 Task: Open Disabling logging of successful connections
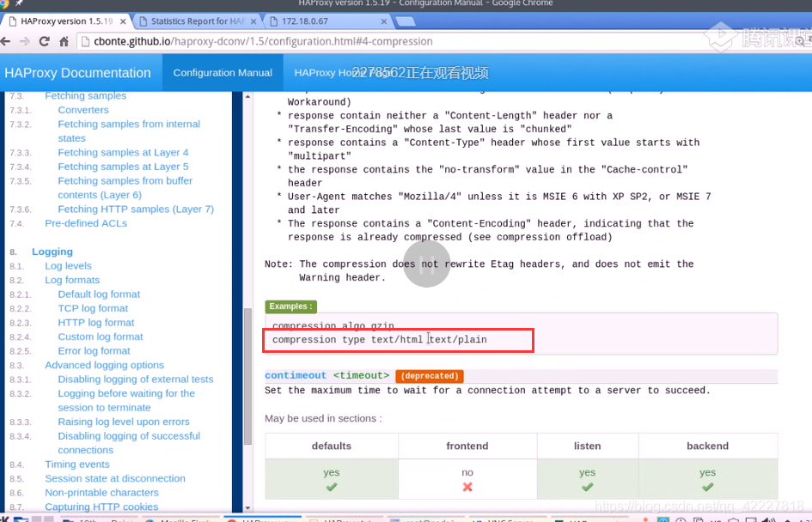[x=129, y=443]
